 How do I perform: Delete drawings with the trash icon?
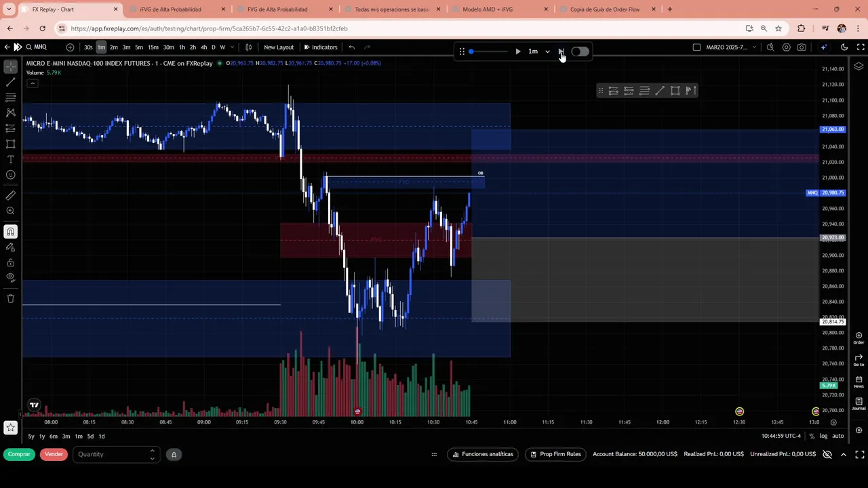pyautogui.click(x=10, y=298)
